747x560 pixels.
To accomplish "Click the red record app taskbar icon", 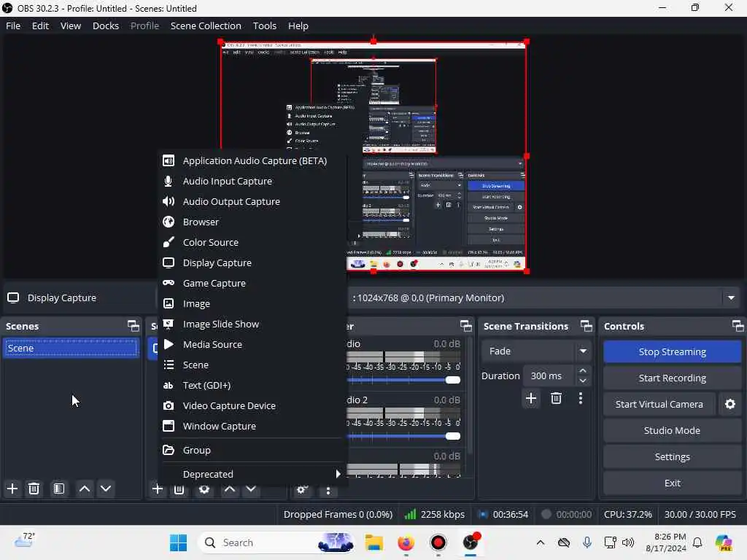I will coord(438,542).
